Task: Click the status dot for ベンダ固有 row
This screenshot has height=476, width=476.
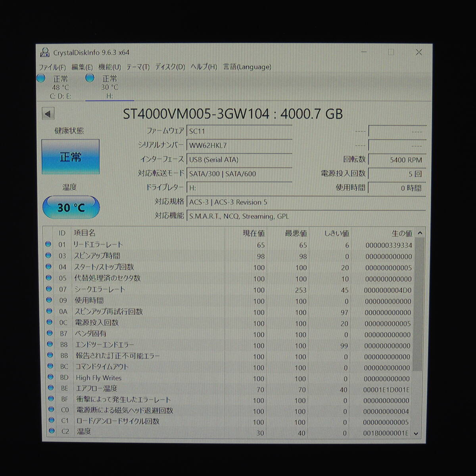Action: click(x=50, y=333)
